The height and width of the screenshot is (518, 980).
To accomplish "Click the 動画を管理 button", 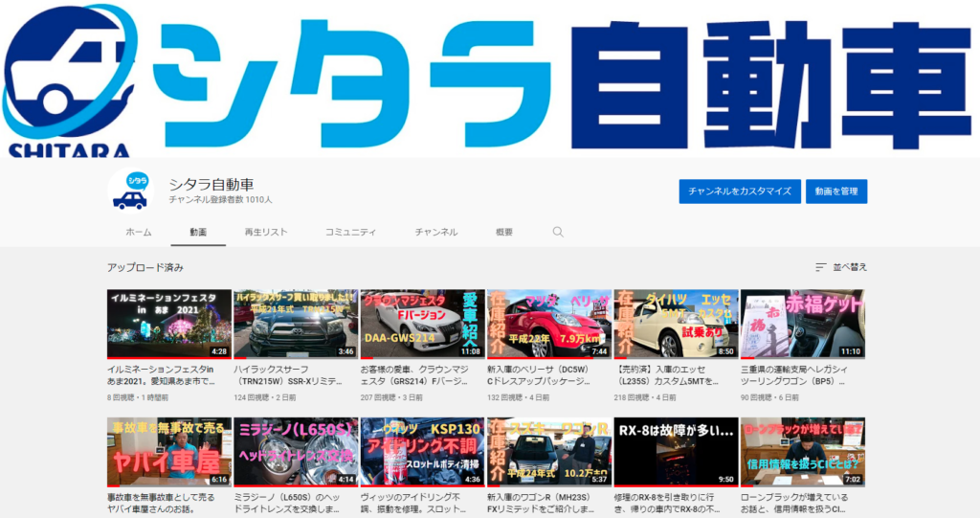I will click(x=836, y=191).
